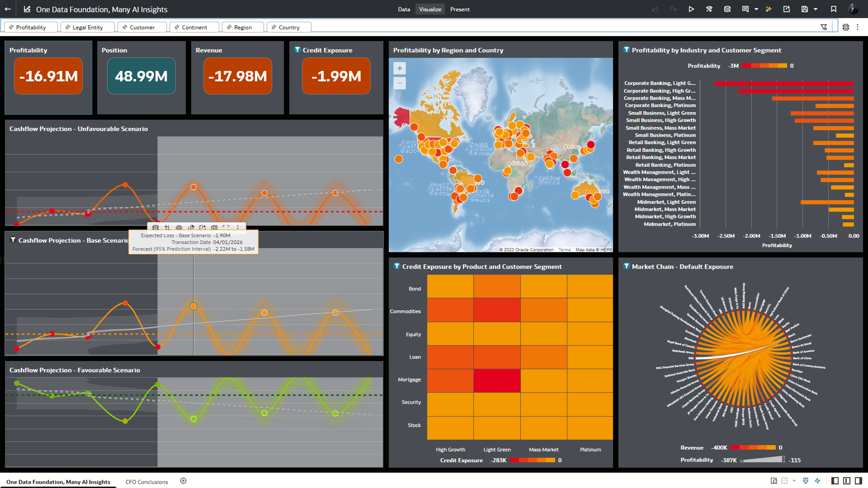Click the Terms link on map

coord(564,250)
